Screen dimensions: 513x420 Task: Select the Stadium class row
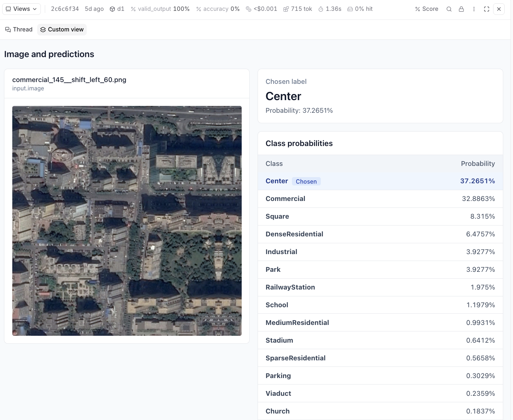[x=380, y=340]
